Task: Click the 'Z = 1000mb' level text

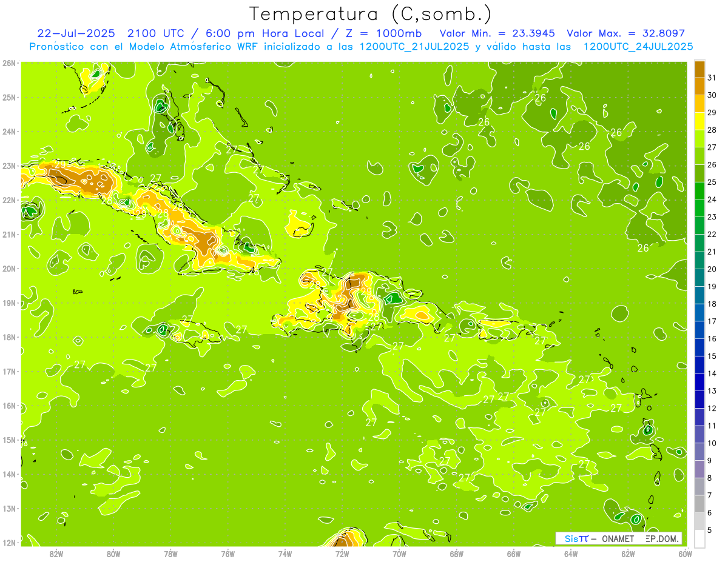Action: pos(383,33)
